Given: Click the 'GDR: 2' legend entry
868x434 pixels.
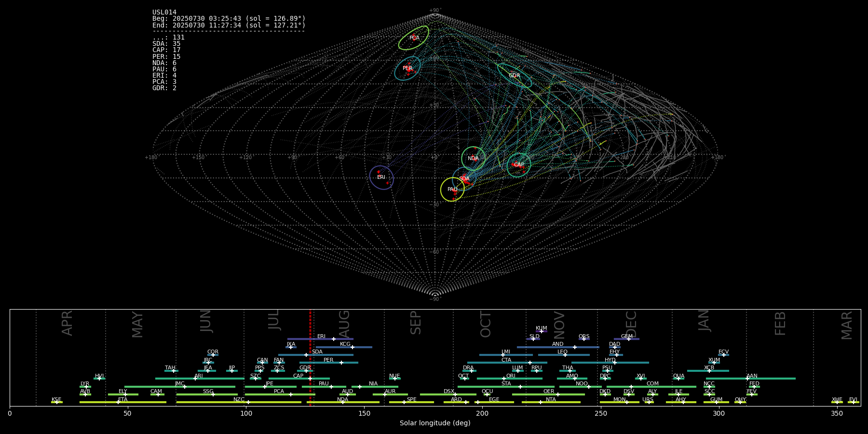Looking at the screenshot, I should [164, 88].
